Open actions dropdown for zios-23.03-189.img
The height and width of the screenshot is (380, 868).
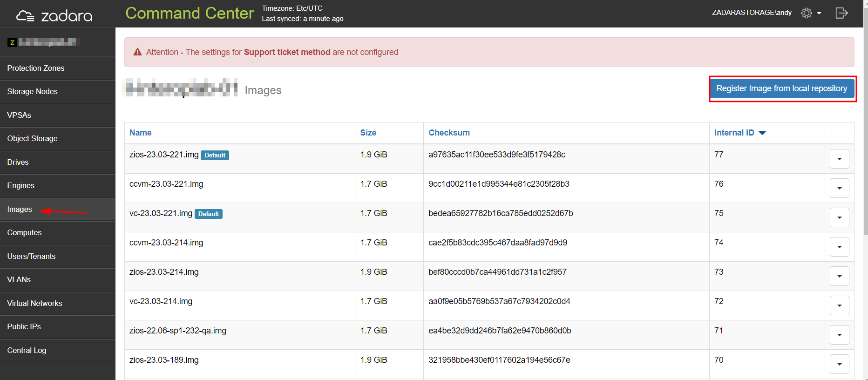839,364
